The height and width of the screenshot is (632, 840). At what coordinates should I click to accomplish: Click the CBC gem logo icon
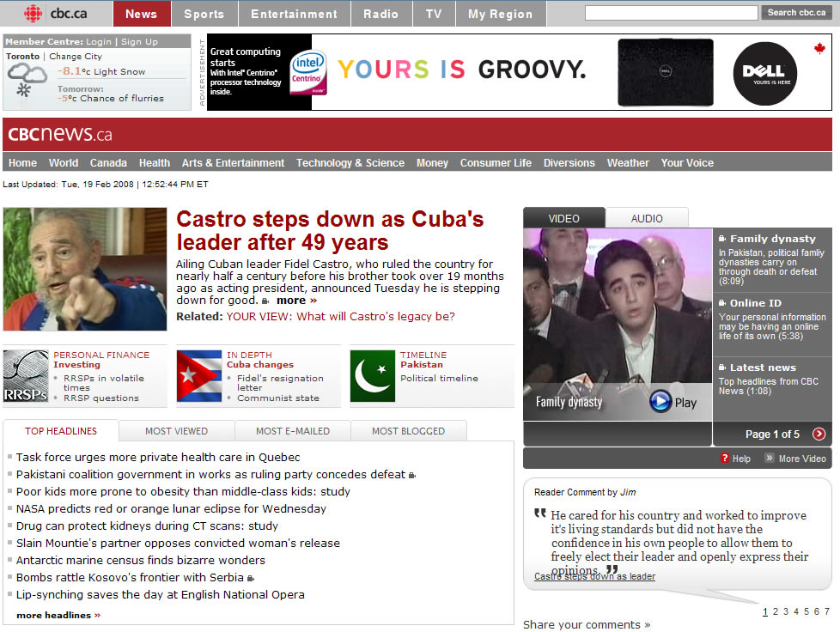pos(33,13)
